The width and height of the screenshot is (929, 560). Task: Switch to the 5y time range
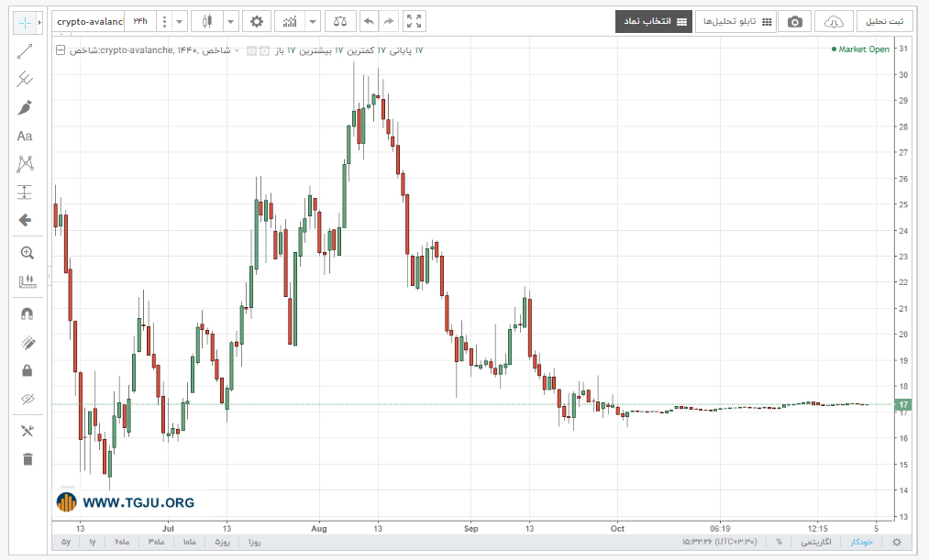[66, 543]
